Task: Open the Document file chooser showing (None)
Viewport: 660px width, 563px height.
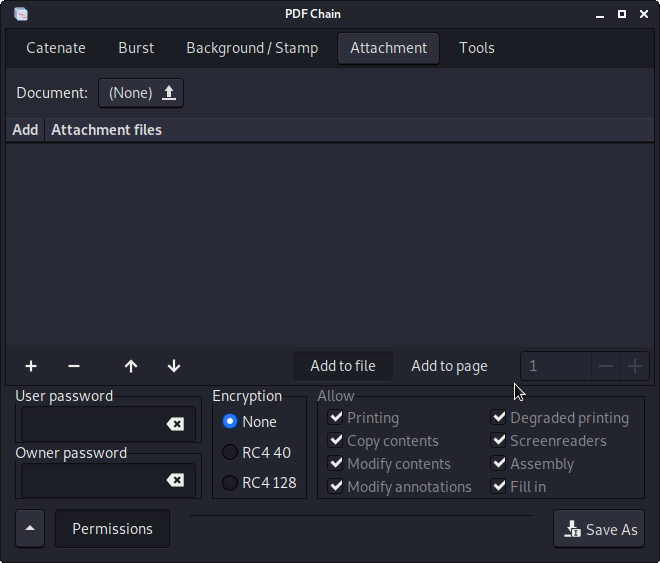Action: point(141,93)
